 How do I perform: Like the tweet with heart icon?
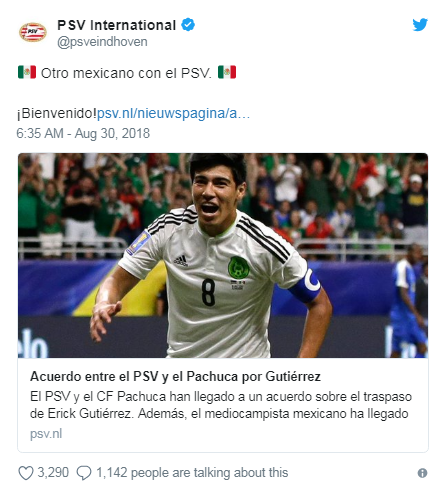point(26,473)
